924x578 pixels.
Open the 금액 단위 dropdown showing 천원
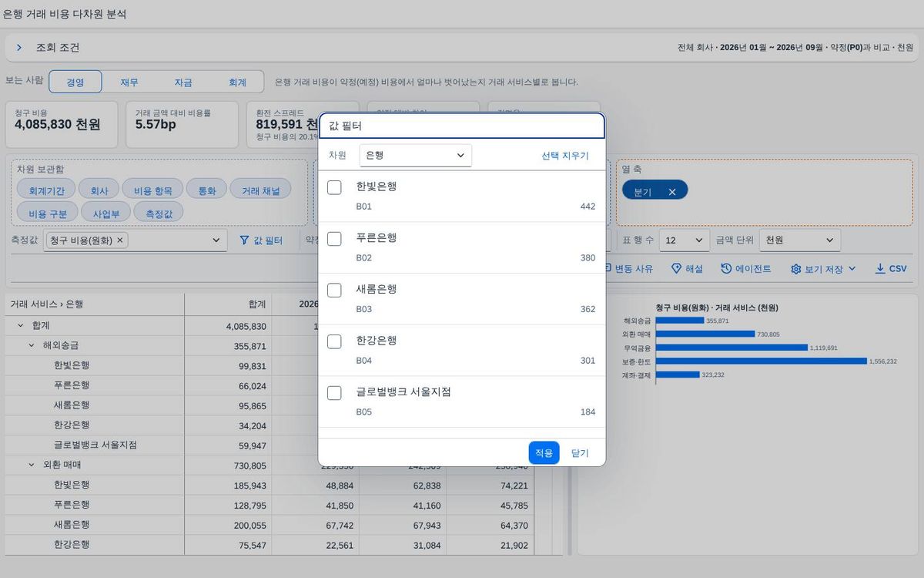pyautogui.click(x=799, y=240)
